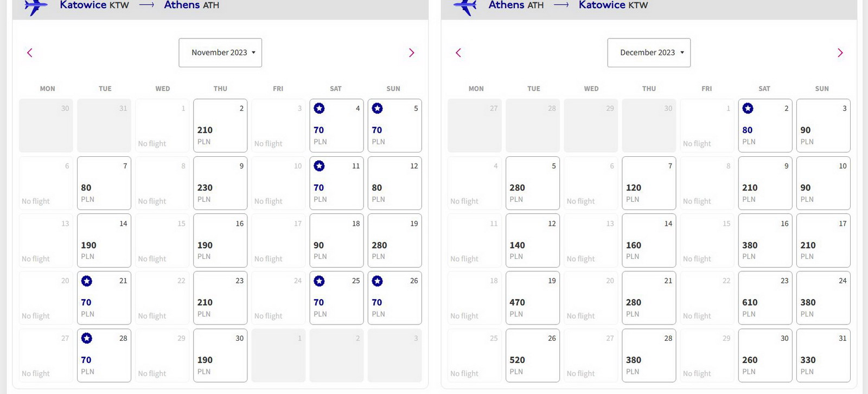Choose December 7 flight at 120 PLN
Image resolution: width=868 pixels, height=394 pixels.
(x=649, y=183)
